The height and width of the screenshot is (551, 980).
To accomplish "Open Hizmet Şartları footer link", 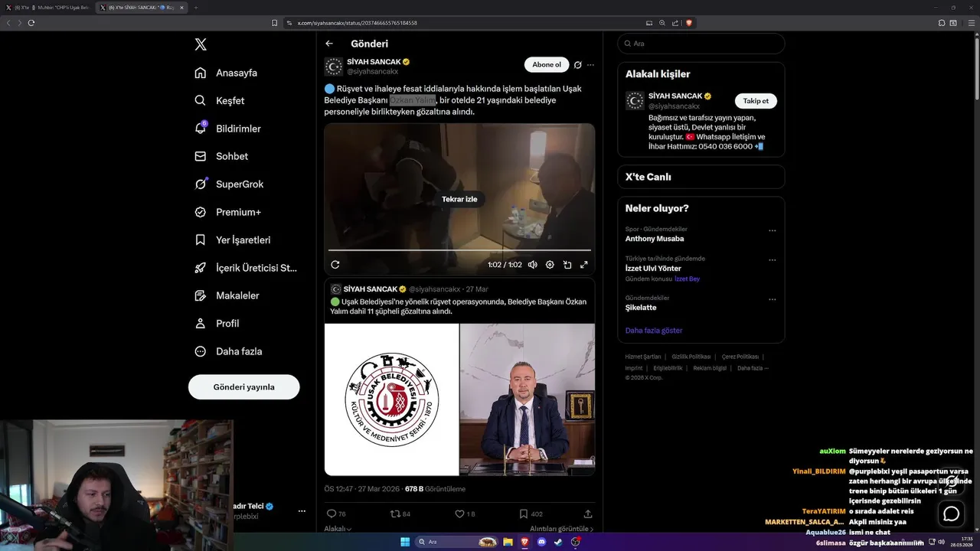I will [643, 357].
